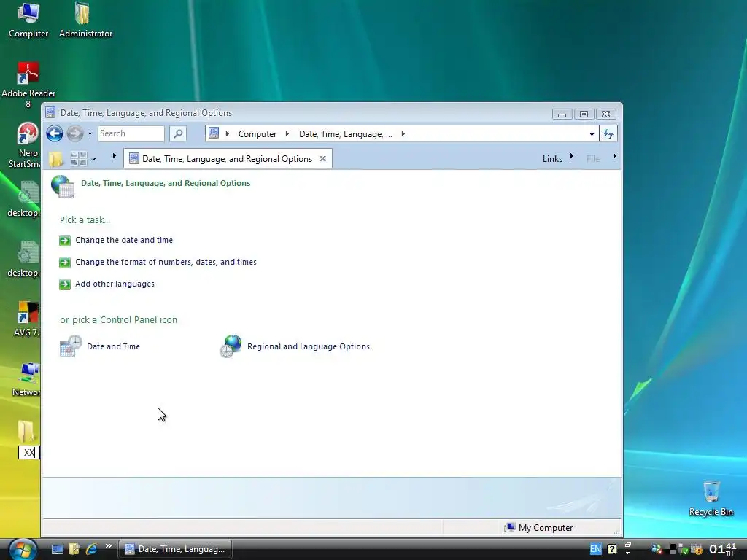Select the Recycle Bin desktop icon

(711, 499)
